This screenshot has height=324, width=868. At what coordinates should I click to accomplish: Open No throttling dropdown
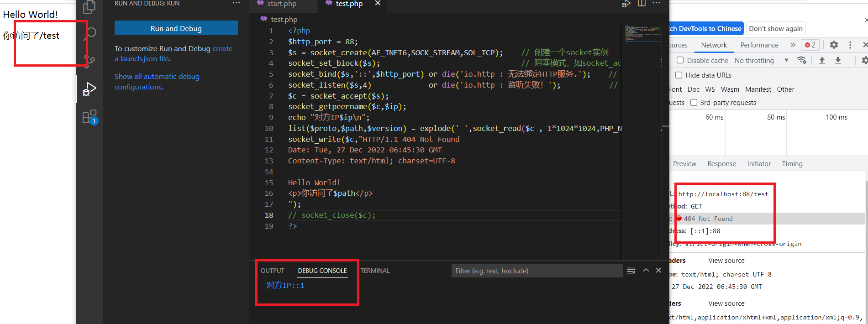pyautogui.click(x=762, y=60)
